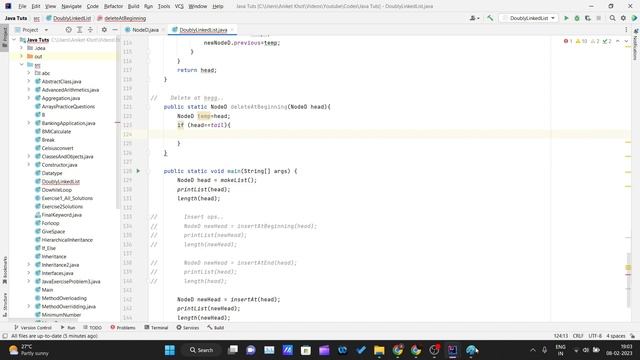
Task: Open Version Control tool window
Action: (33, 328)
